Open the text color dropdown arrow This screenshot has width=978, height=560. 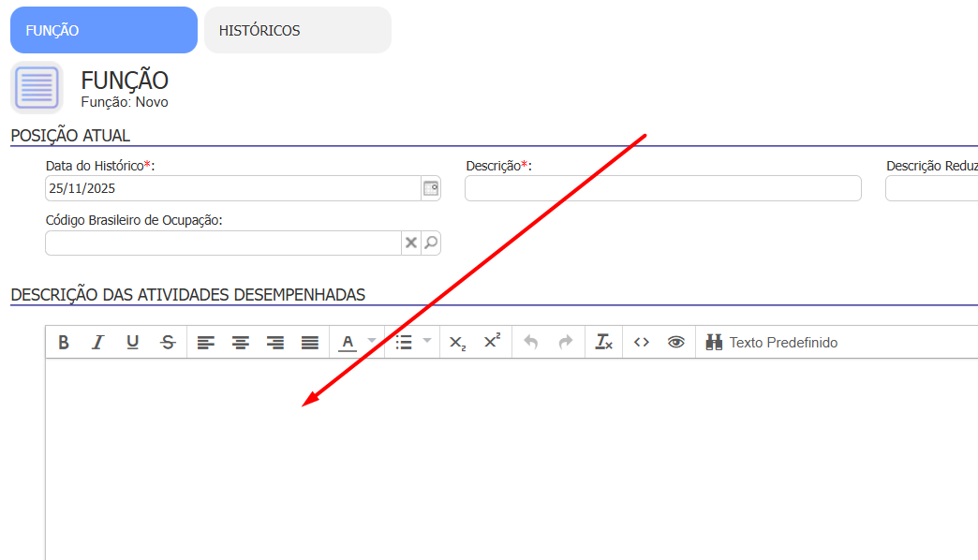(372, 342)
